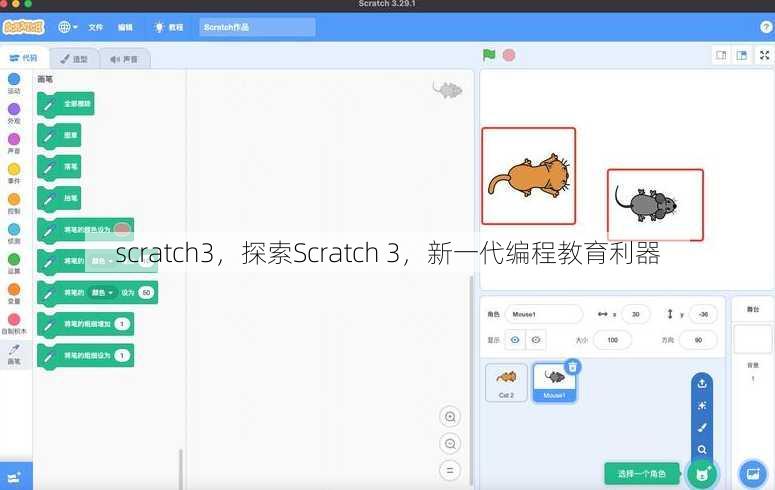Select the 舞台 (Stage) backdrop thumbnail
Screen dimensions: 775x490
(x=753, y=339)
